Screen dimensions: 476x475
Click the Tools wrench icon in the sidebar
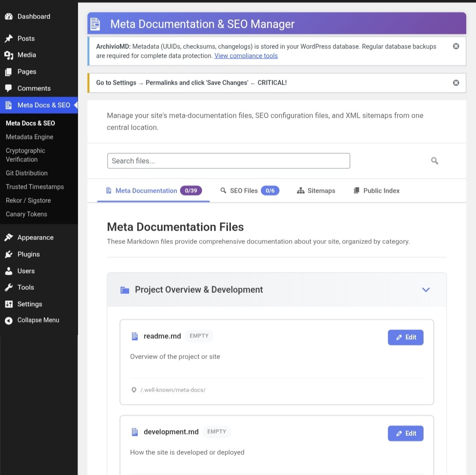coord(9,287)
